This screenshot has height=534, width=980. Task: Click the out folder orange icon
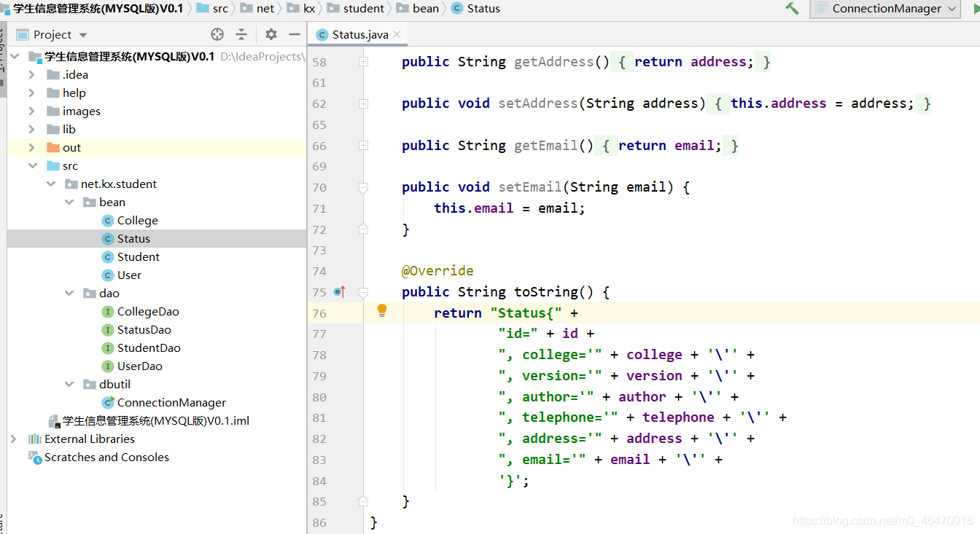[52, 147]
